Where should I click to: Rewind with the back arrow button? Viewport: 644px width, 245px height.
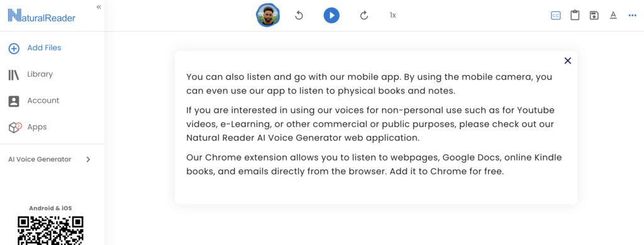[x=299, y=16]
